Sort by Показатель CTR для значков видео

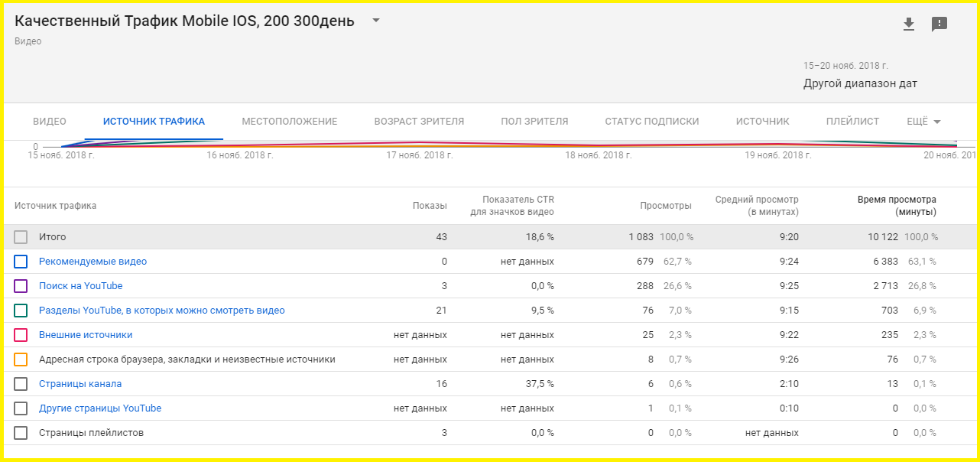coord(512,206)
